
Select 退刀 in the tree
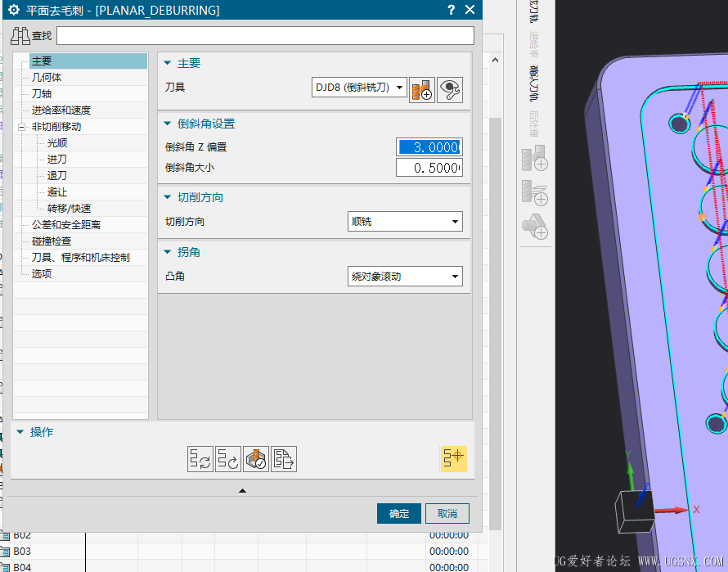click(57, 176)
